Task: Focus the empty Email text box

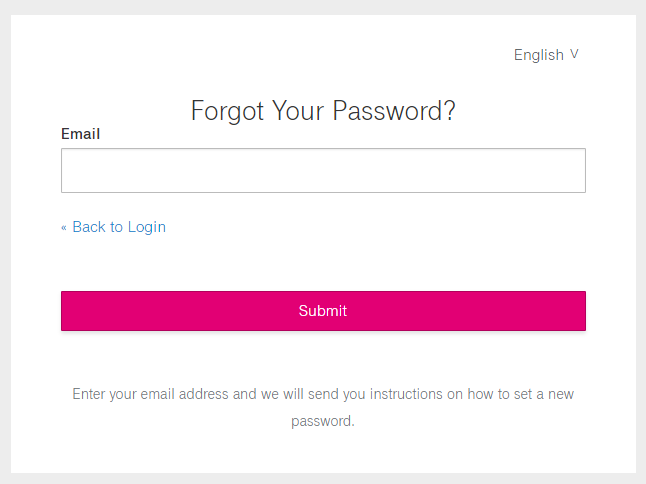Action: [x=323, y=171]
